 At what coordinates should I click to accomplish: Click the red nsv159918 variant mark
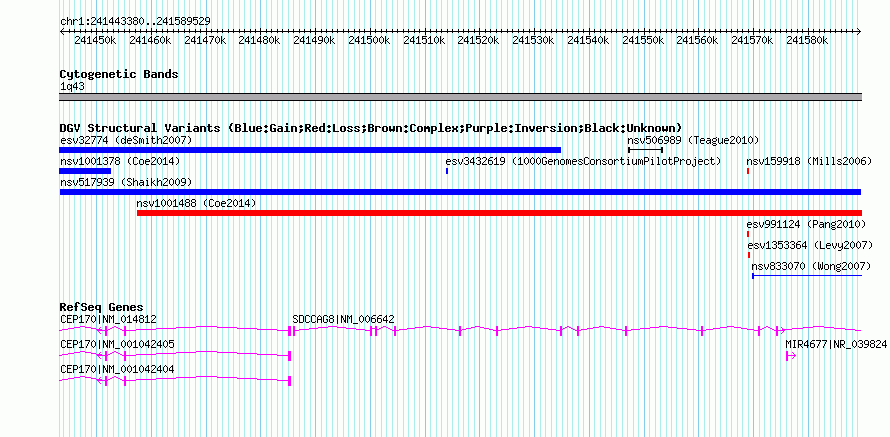tap(748, 171)
